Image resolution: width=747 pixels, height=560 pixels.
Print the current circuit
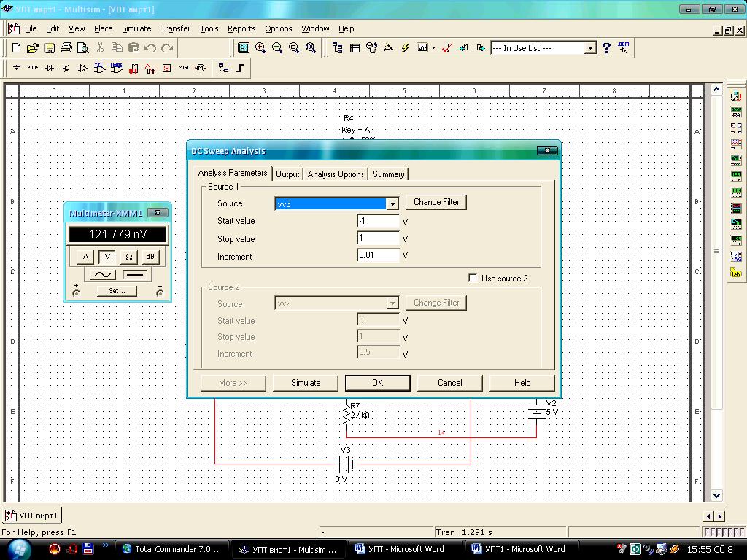click(66, 48)
